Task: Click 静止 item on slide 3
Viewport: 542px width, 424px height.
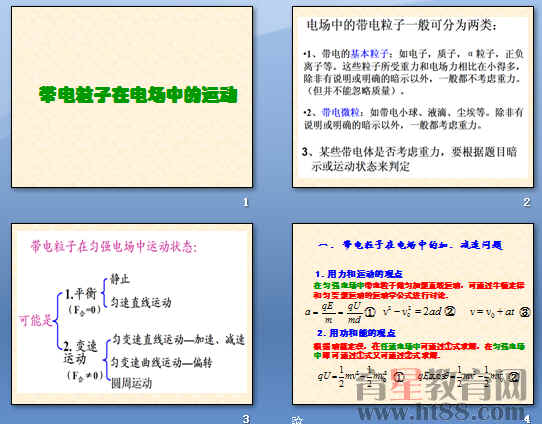Action: [120, 279]
